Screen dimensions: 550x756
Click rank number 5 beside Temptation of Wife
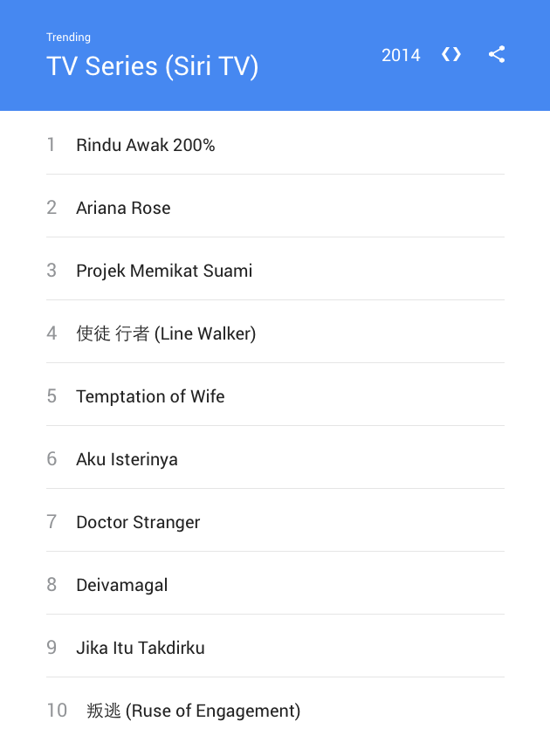(52, 396)
